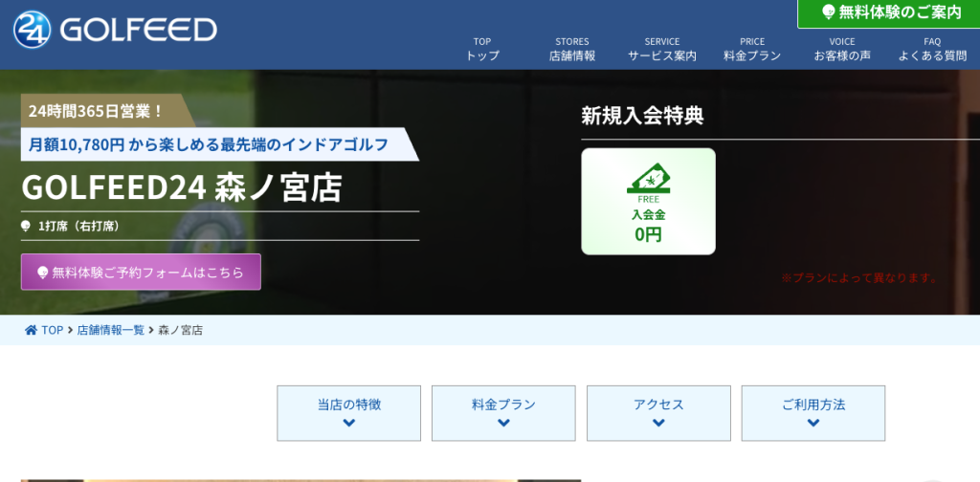Image resolution: width=980 pixels, height=482 pixels.
Task: Click the free admission fee ticket icon
Action: [x=648, y=178]
